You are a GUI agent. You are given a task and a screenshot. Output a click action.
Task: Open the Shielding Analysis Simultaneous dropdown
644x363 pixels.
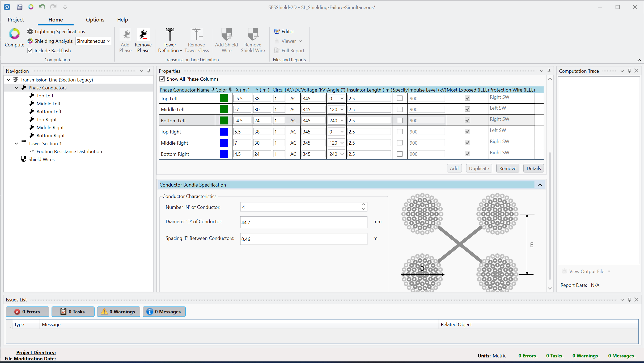point(93,41)
